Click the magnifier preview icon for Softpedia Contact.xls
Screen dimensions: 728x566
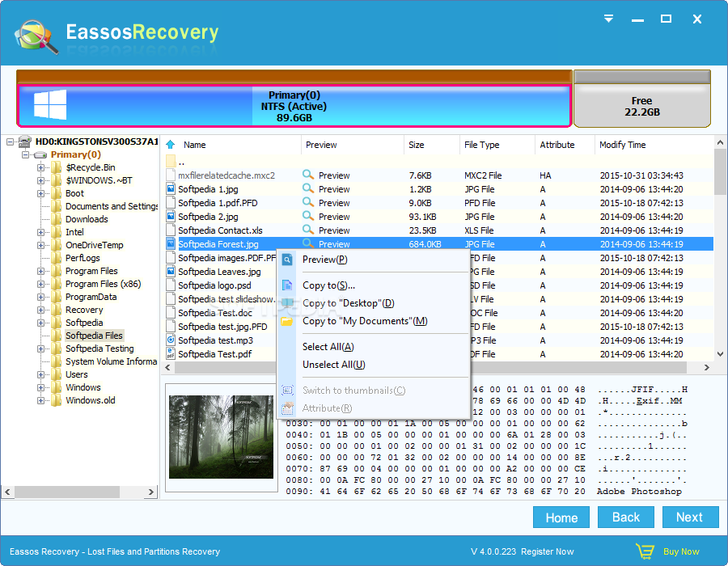(x=308, y=230)
